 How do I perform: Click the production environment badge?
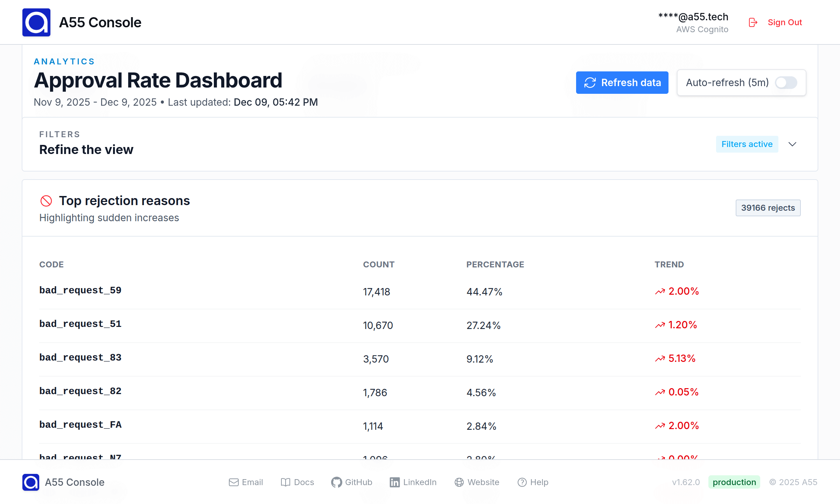734,482
